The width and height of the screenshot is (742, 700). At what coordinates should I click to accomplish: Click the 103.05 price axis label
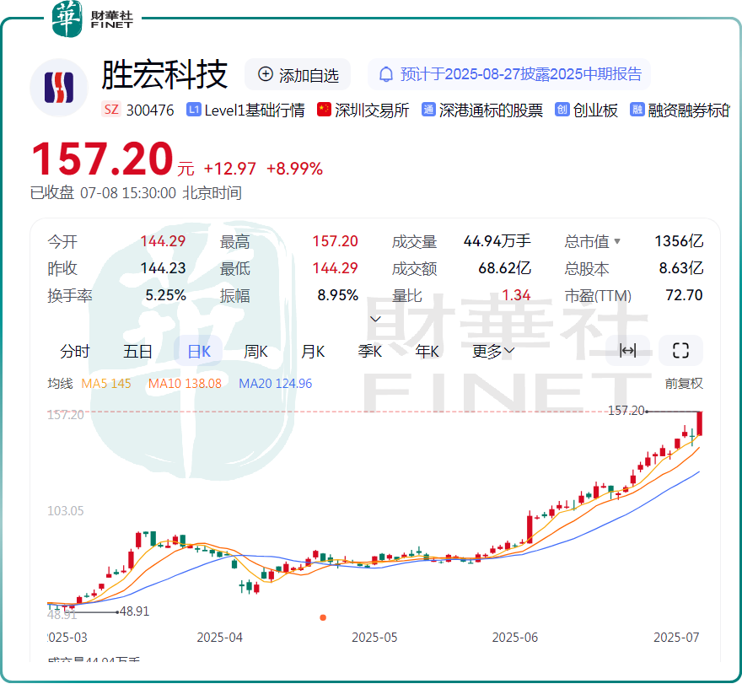click(x=65, y=511)
